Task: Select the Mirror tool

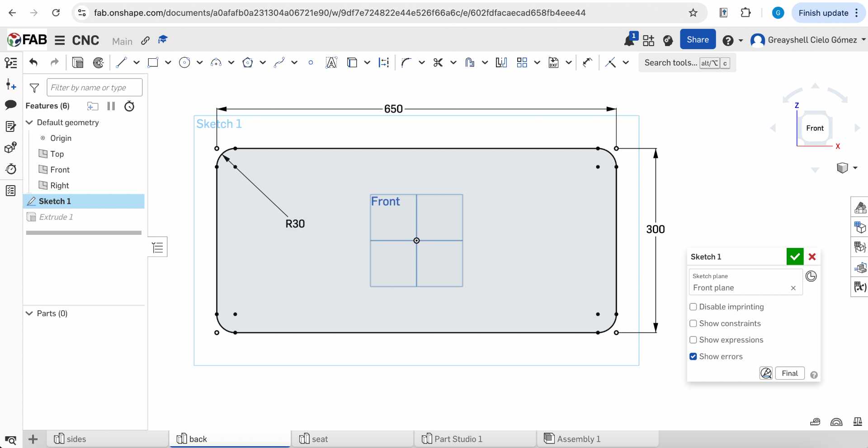Action: (501, 62)
